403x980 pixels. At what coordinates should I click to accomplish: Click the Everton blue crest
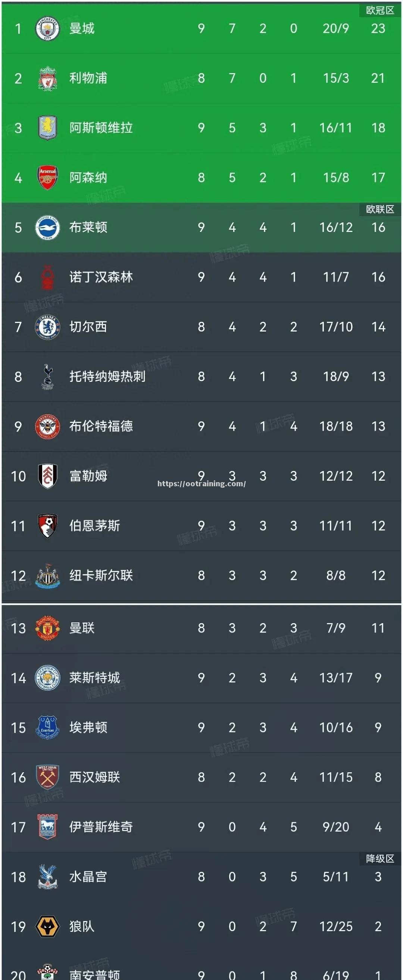point(47,728)
